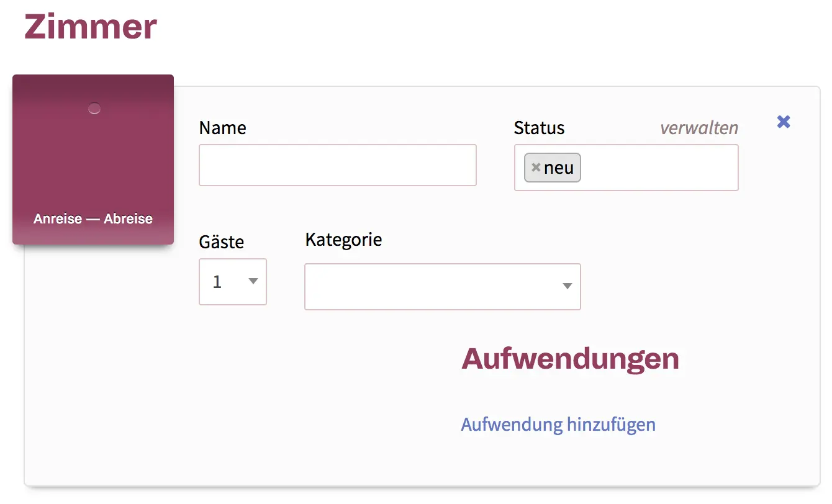Select the number 1 in the Gäste box
The image size is (832, 504).
tap(217, 282)
